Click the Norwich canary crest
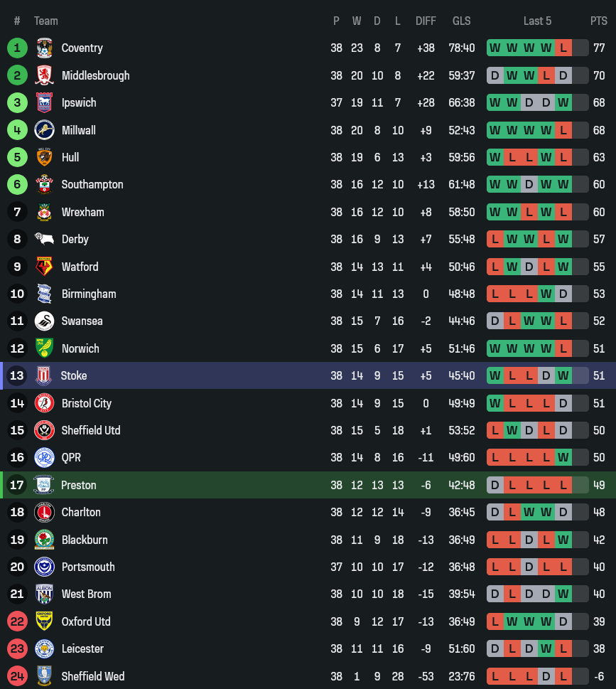 coord(44,348)
